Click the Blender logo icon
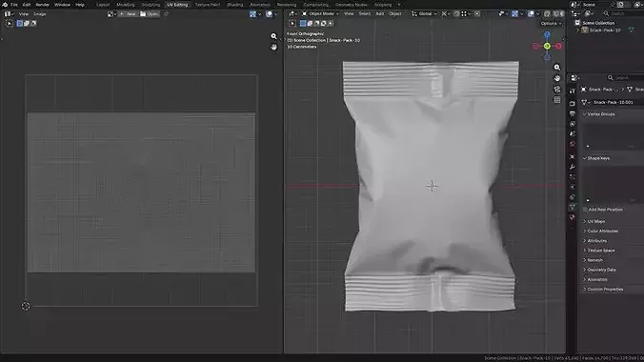644x362 pixels. [x=5, y=5]
